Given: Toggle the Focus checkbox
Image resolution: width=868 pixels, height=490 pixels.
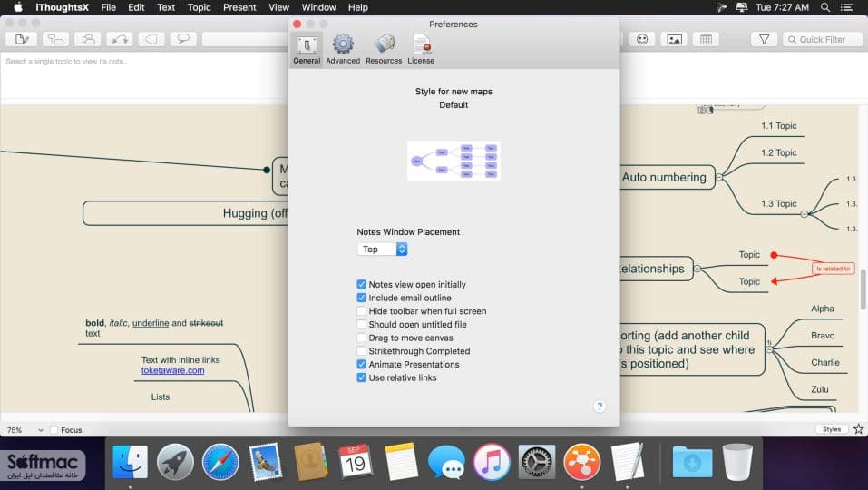Looking at the screenshot, I should (54, 429).
